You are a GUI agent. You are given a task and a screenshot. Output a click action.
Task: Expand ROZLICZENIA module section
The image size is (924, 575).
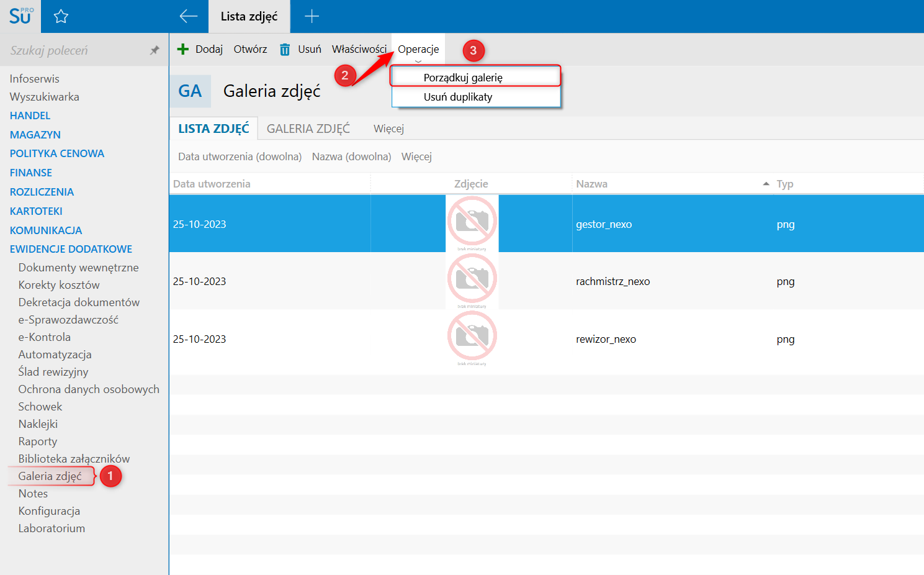pyautogui.click(x=42, y=192)
